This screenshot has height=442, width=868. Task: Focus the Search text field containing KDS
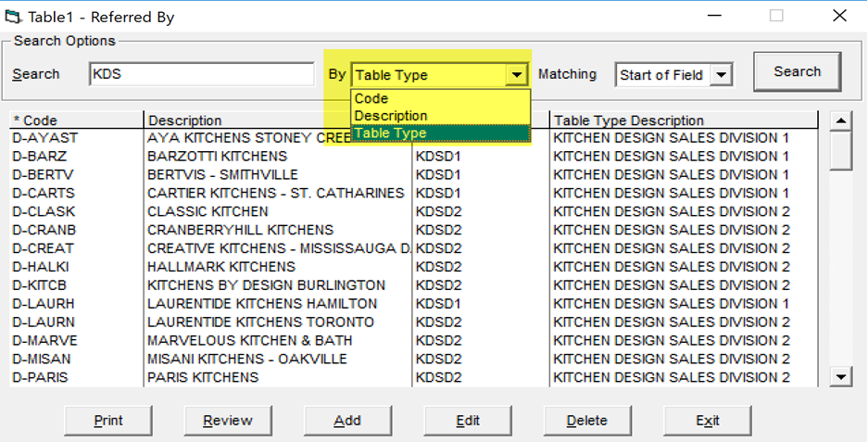[202, 74]
